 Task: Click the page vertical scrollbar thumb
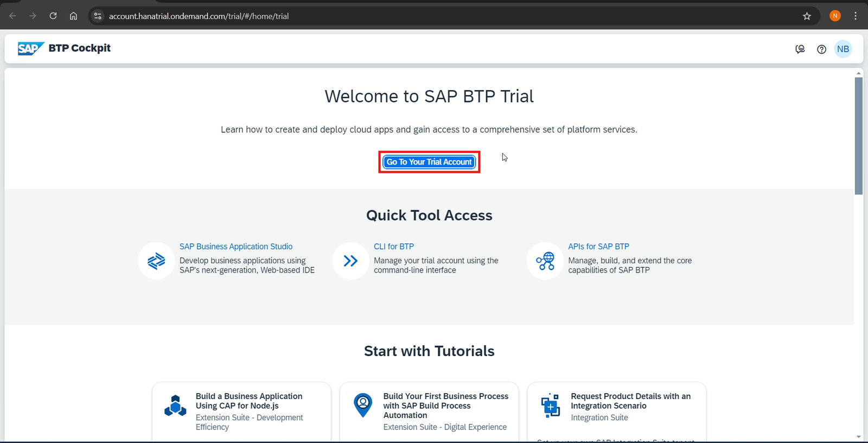858,136
